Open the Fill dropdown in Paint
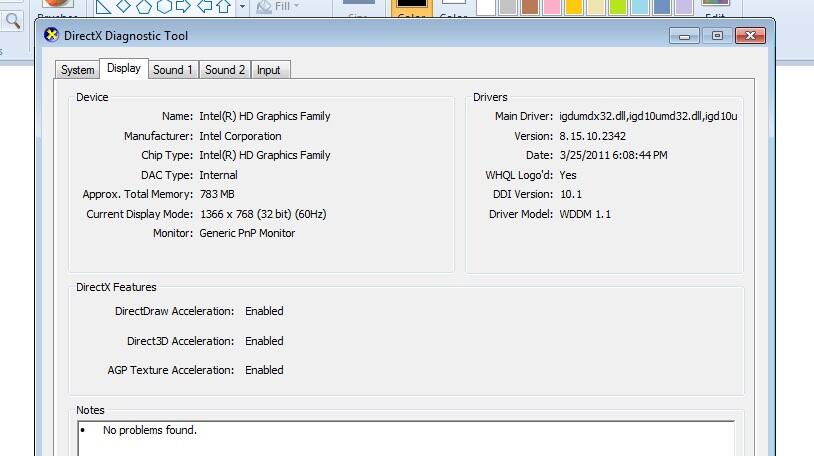 pyautogui.click(x=278, y=7)
